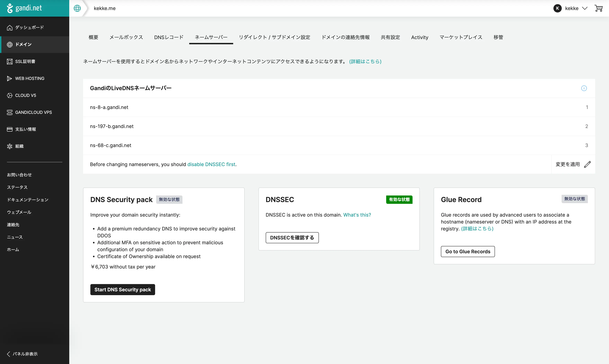Viewport: 609px width, 364px height.
Task: Click the K avatar icon
Action: click(557, 8)
